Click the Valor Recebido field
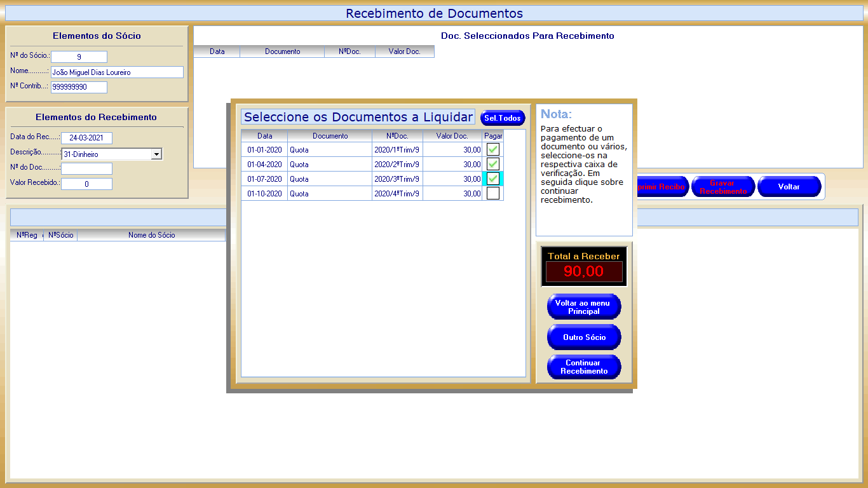868x488 pixels. [x=86, y=184]
